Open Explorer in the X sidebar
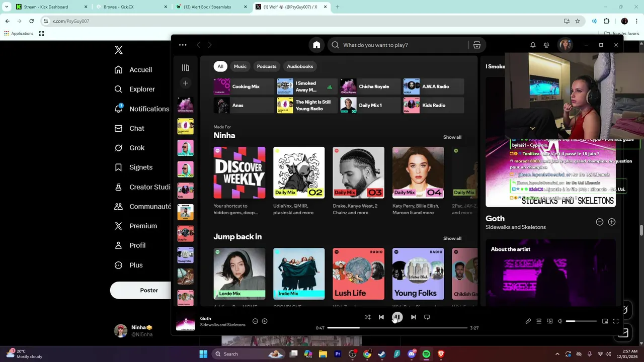 pos(135,89)
